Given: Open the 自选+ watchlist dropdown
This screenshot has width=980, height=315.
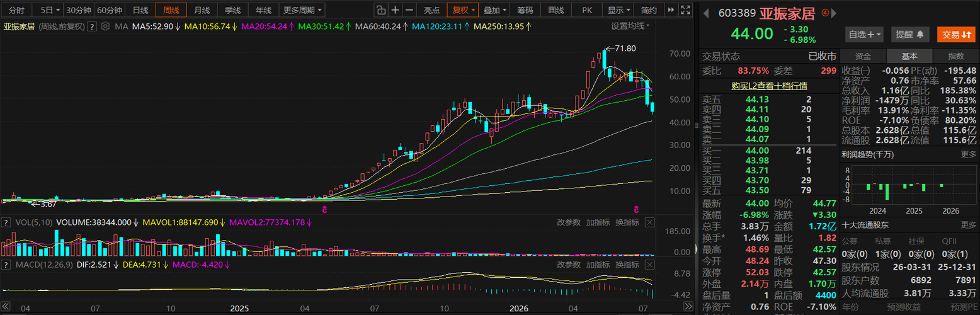Looking at the screenshot, I should (x=864, y=35).
